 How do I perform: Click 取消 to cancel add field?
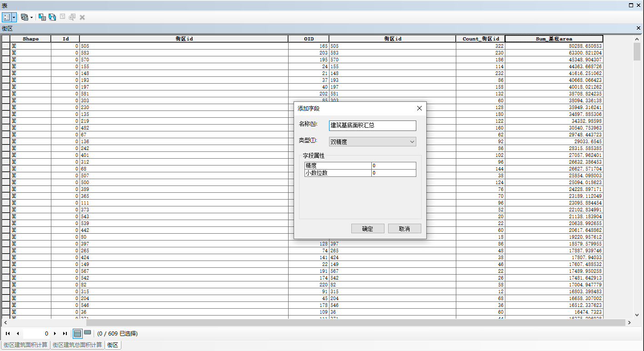click(x=404, y=229)
